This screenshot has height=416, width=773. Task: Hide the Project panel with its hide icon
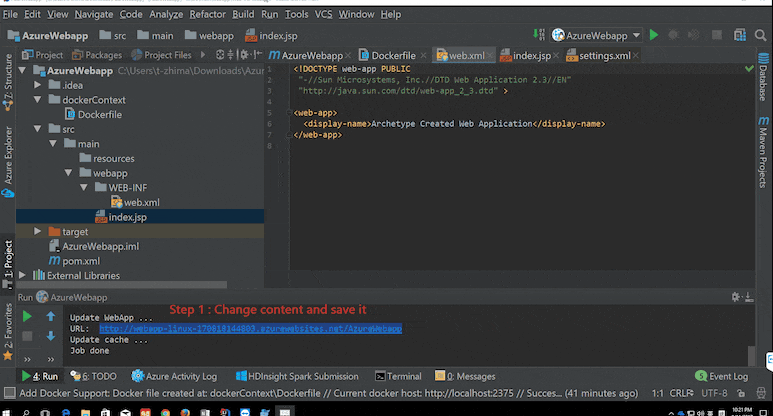[x=257, y=55]
